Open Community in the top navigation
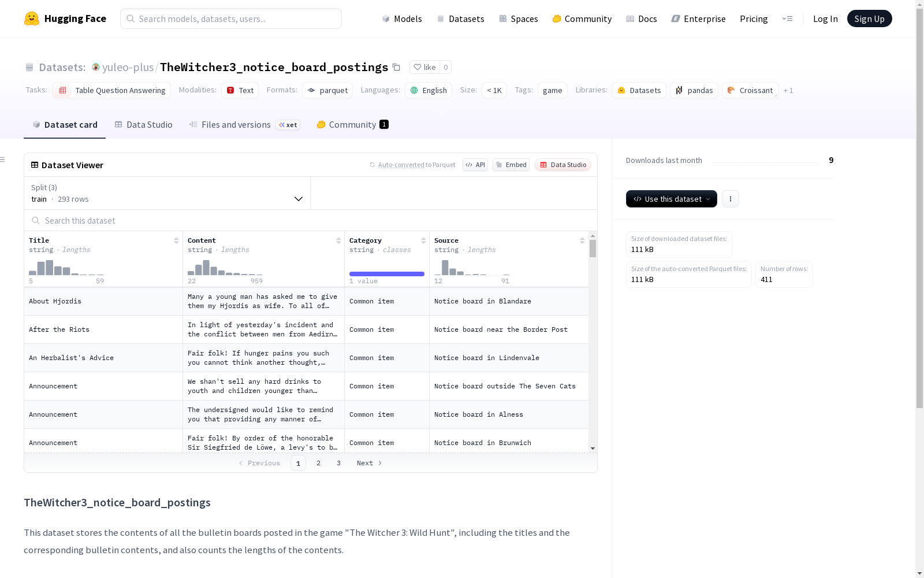This screenshot has height=578, width=924. 582,18
